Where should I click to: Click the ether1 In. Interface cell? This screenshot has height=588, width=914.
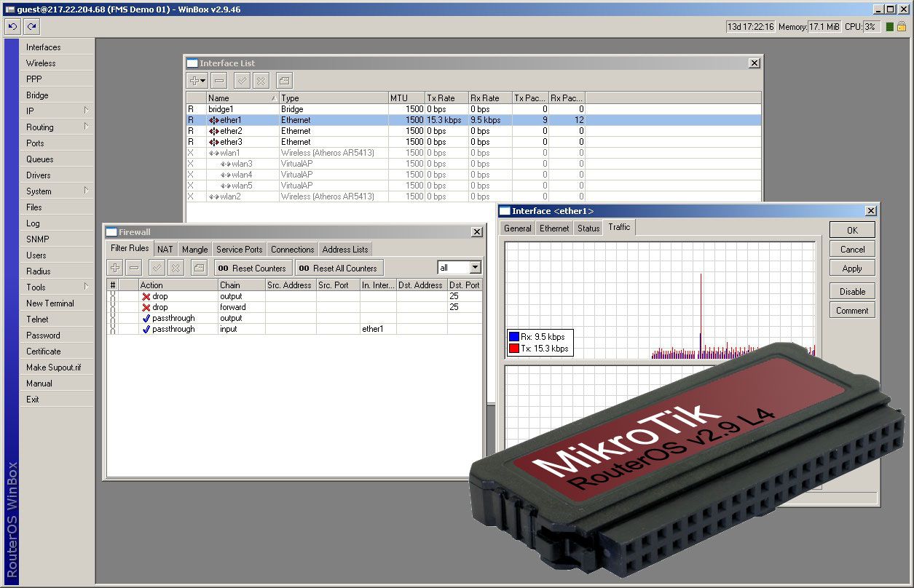click(378, 329)
